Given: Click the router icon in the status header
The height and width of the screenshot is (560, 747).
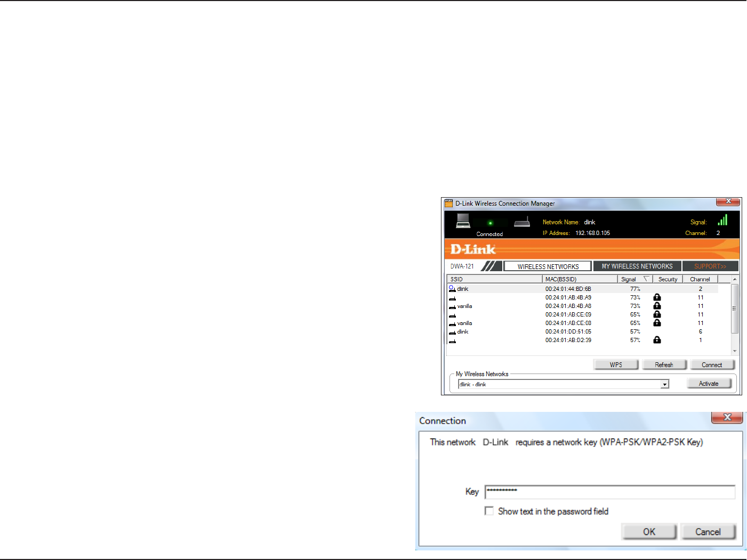Looking at the screenshot, I should coord(522,222).
